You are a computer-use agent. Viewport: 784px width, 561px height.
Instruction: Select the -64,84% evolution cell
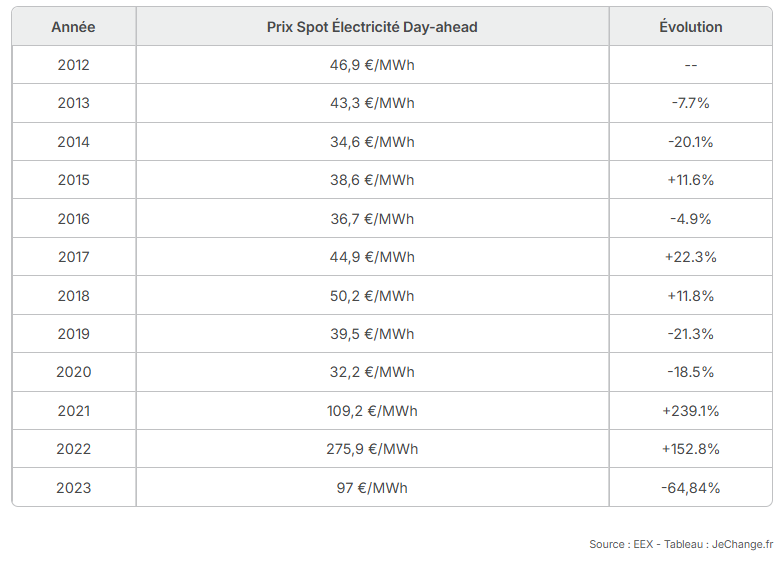[x=690, y=488]
